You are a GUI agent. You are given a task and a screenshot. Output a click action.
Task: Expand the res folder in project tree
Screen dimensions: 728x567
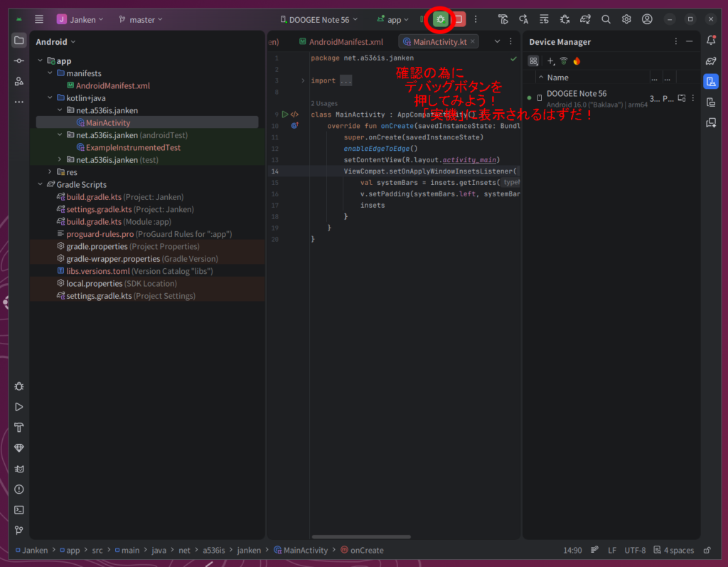tap(50, 172)
